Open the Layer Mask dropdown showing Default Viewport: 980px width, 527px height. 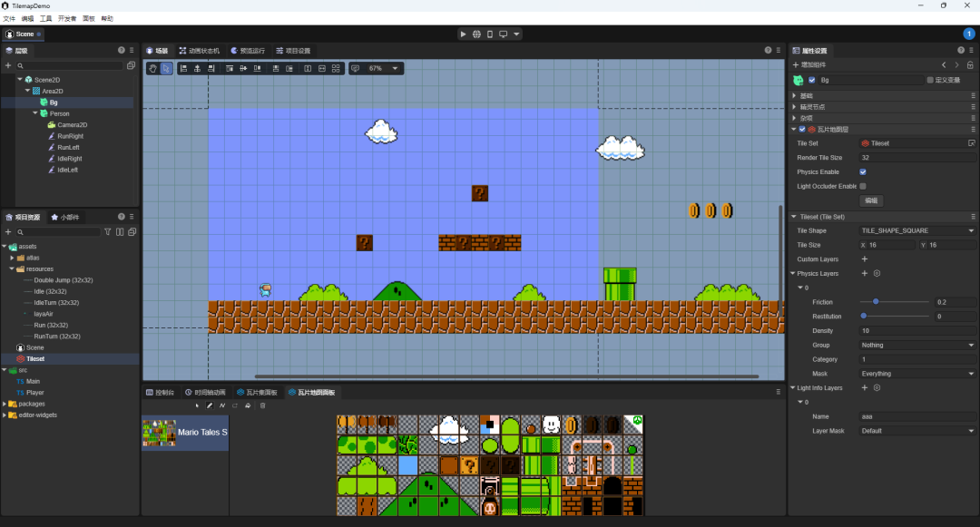point(916,431)
